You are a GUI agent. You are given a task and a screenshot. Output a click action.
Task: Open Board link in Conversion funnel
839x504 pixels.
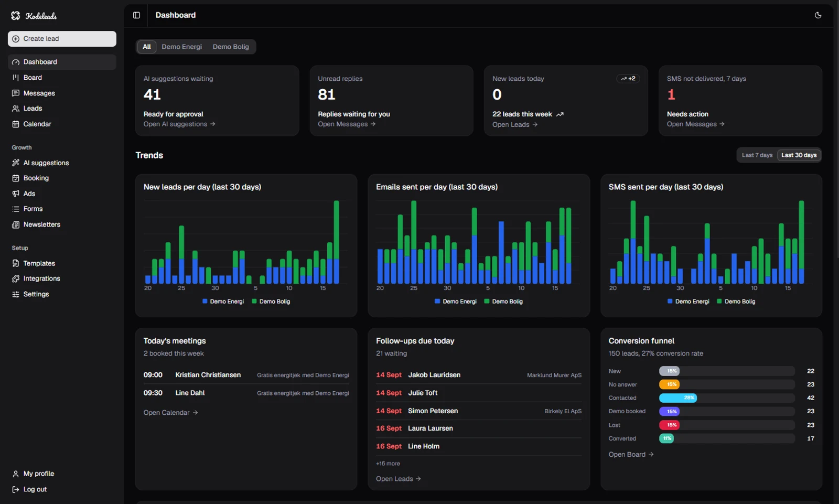tap(631, 455)
